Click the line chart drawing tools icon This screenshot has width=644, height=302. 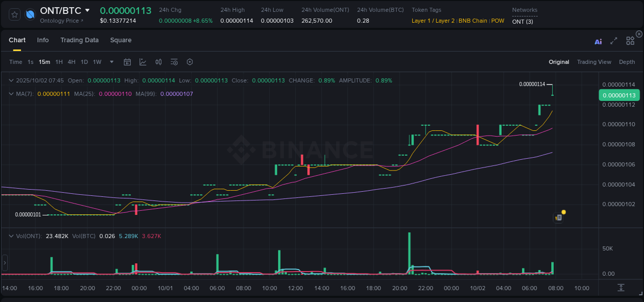[143, 62]
